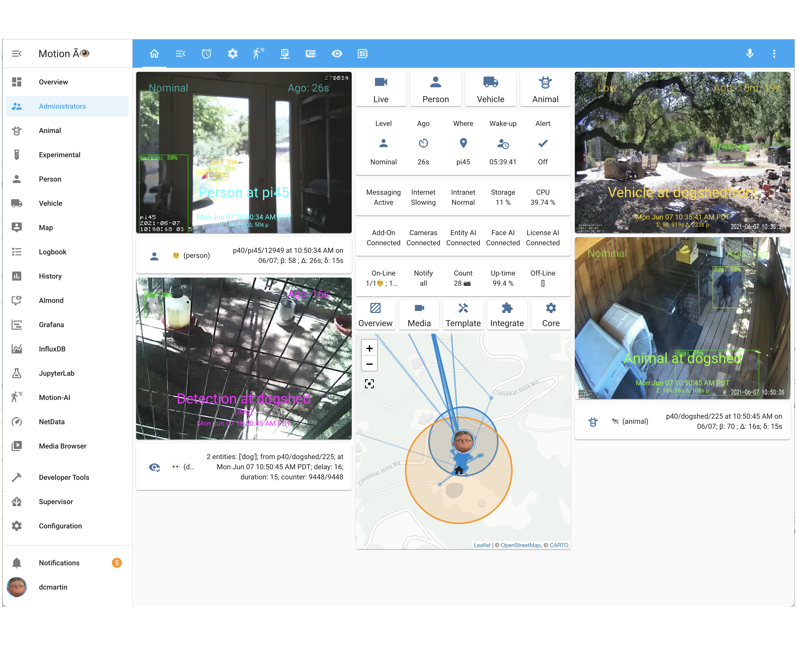Open the OpenStreetMap attribution link
This screenshot has height=672, width=797.
[520, 545]
